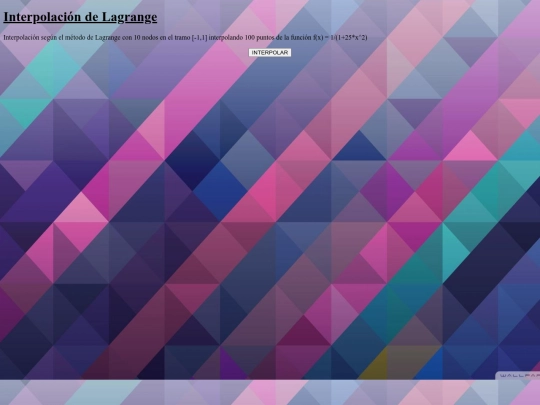Click the INTERPOLAR button
The height and width of the screenshot is (405, 540).
[x=270, y=53]
